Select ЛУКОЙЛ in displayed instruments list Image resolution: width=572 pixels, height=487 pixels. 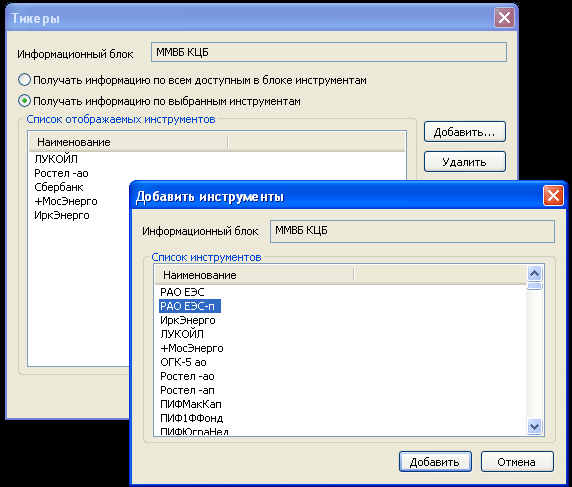click(56, 159)
